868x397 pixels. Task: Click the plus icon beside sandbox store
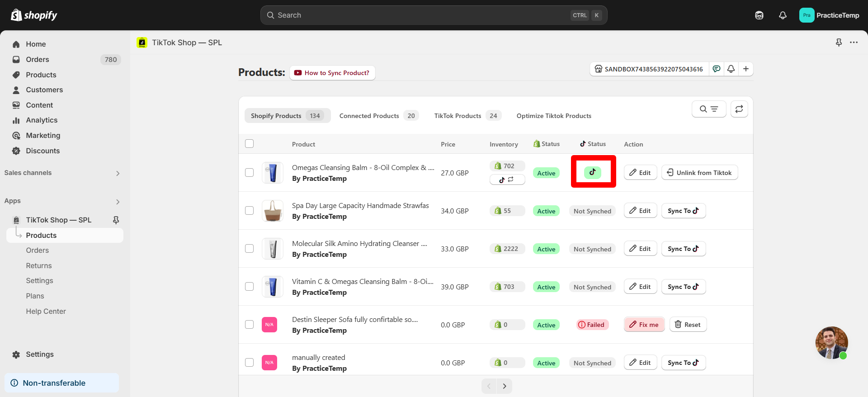[746, 69]
